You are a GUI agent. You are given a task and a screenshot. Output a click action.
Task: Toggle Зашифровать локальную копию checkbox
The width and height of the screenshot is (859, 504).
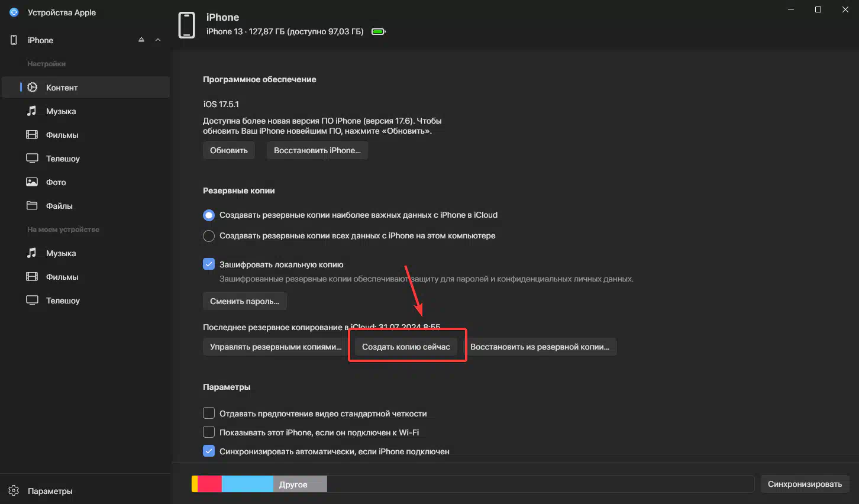(209, 264)
